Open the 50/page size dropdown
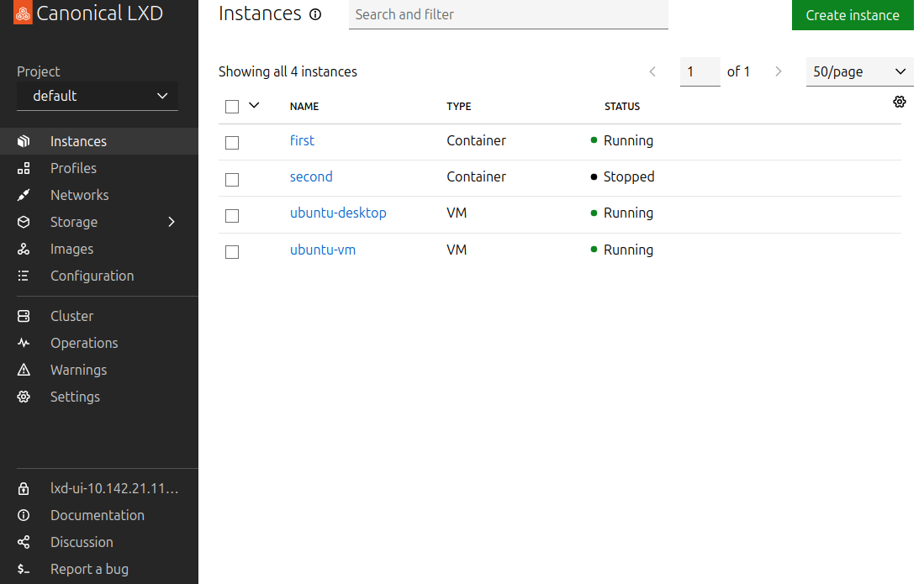Screen dimensions: 924x584 [859, 71]
